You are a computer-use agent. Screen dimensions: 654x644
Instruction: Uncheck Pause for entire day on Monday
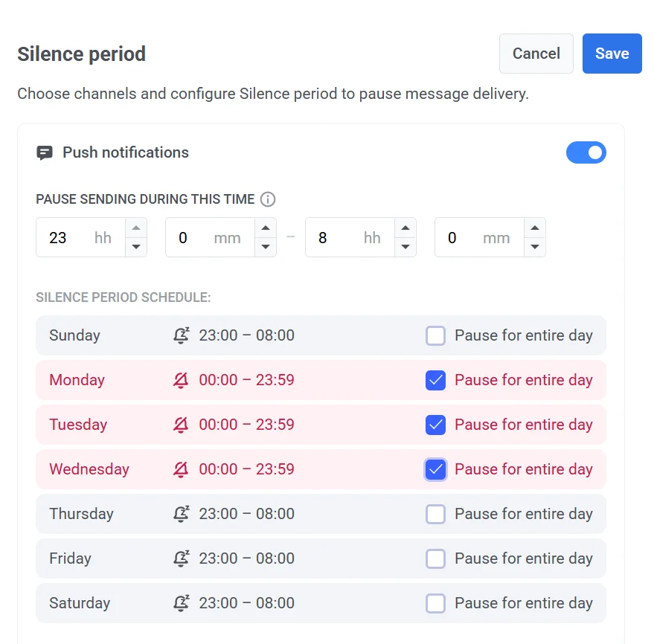(435, 380)
